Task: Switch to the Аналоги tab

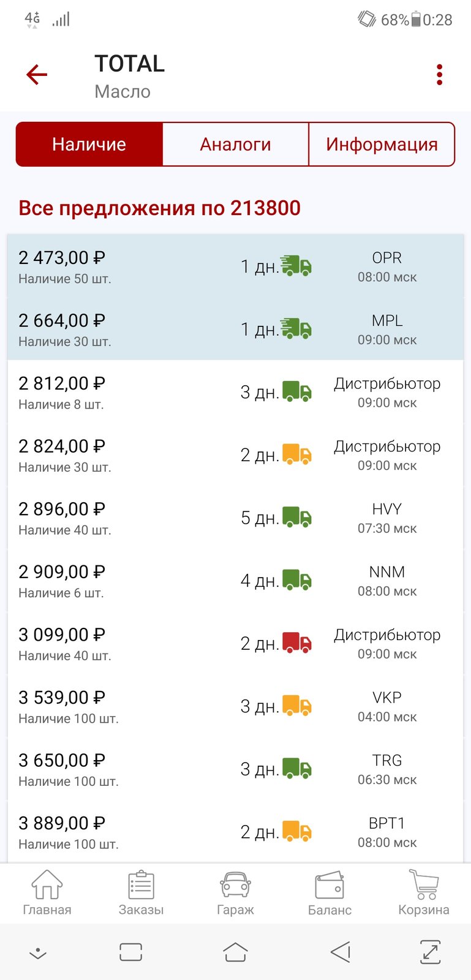Action: [x=235, y=144]
